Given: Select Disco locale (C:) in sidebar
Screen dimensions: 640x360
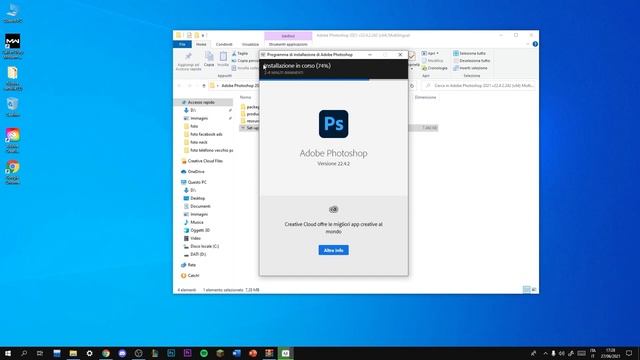Looking at the screenshot, I should [201, 246].
